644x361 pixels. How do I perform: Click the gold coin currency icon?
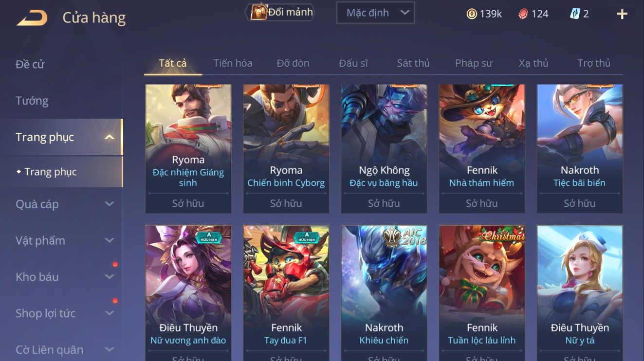472,14
